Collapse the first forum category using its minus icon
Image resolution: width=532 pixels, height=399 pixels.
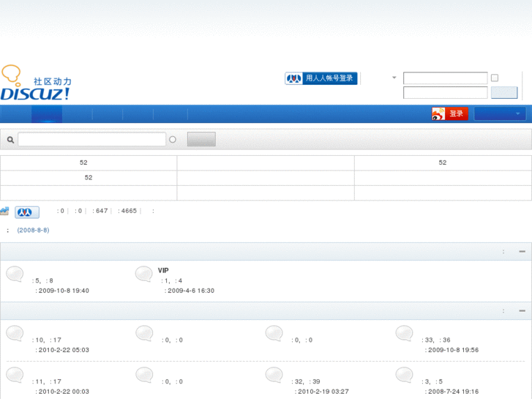point(522,252)
